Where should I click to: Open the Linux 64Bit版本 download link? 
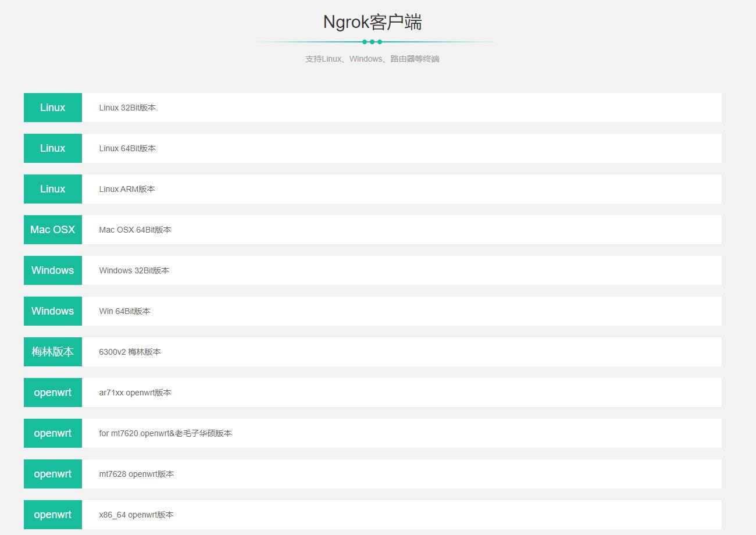point(127,148)
